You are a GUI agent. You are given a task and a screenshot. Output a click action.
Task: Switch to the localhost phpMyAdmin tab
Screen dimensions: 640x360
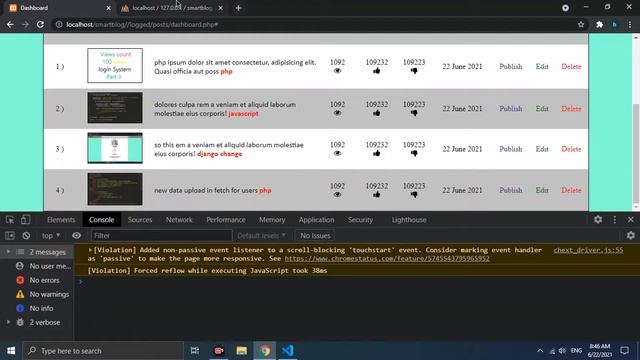click(172, 8)
